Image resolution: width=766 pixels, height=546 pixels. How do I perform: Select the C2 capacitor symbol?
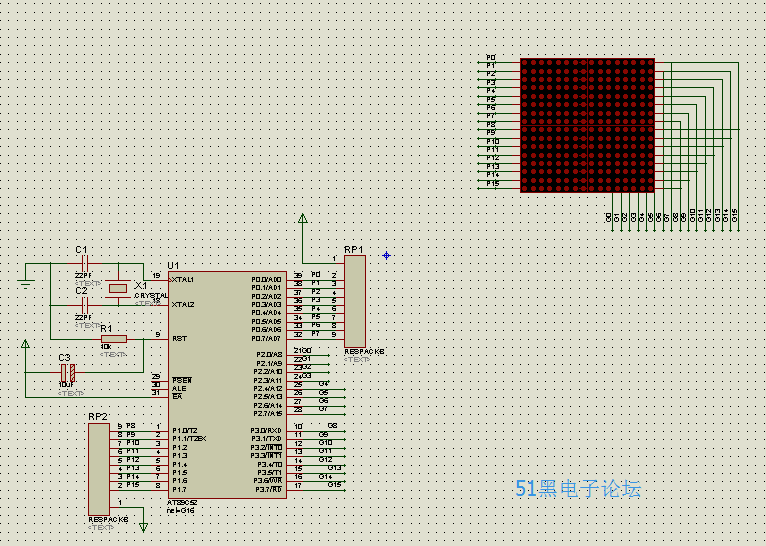85,306
